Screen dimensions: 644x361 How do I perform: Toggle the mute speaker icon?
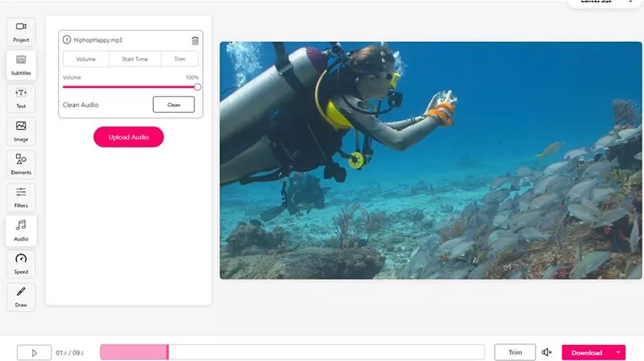(547, 352)
